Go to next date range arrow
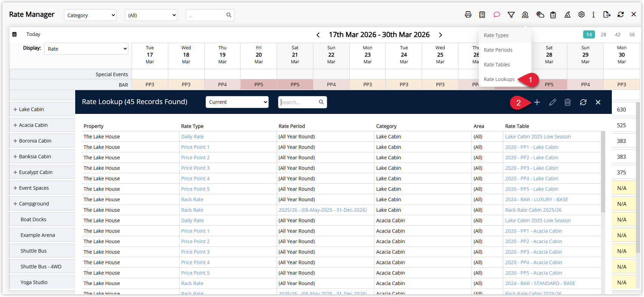This screenshot has height=297, width=644. pyautogui.click(x=440, y=35)
